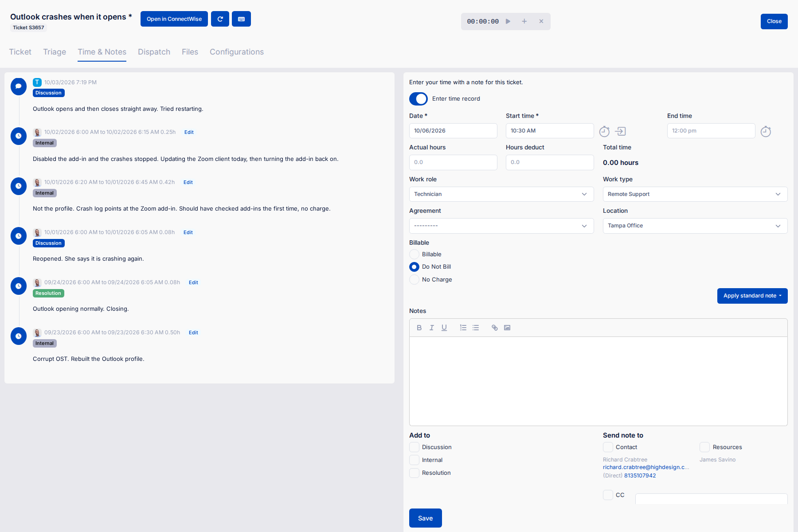Open the Work role dropdown
The width and height of the screenshot is (798, 532).
coord(501,194)
